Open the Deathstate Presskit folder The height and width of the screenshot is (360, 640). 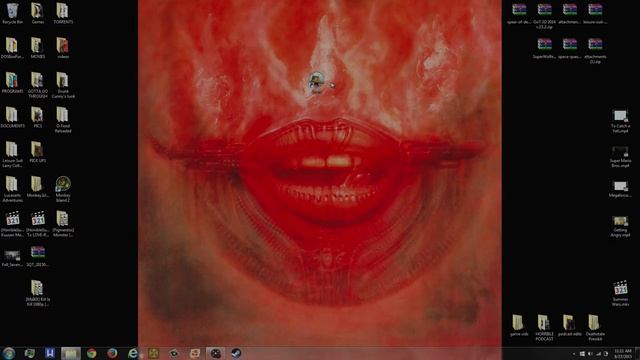tap(595, 328)
